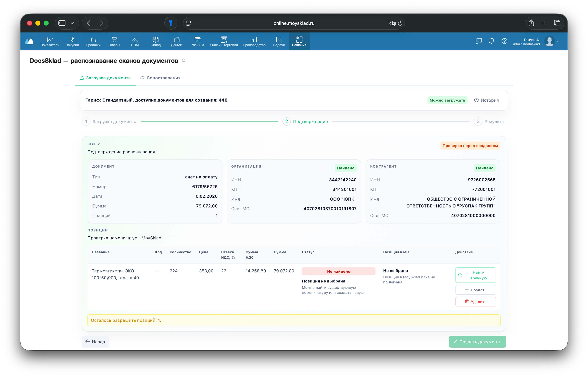
Task: Click the Можно загружать status badge
Action: tap(447, 100)
